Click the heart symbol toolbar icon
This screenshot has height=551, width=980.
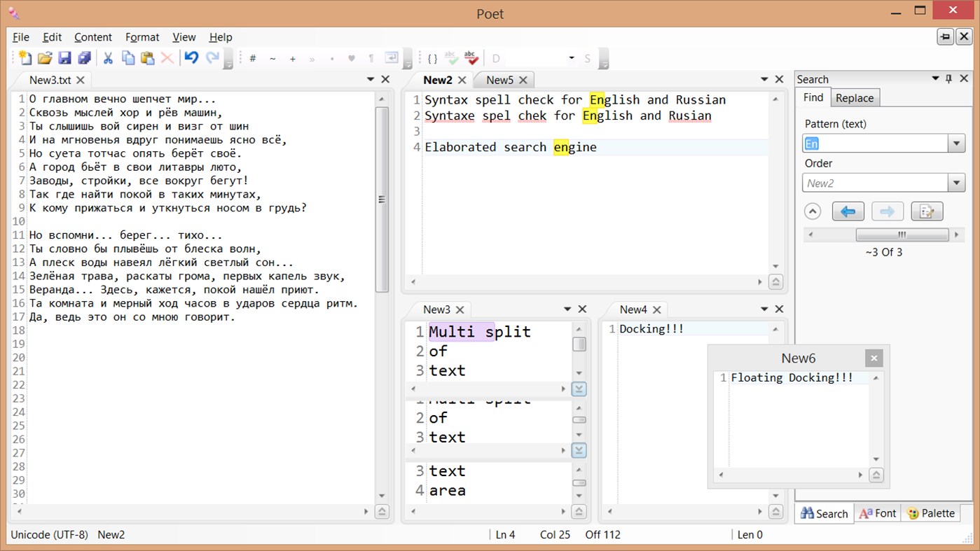pos(351,58)
